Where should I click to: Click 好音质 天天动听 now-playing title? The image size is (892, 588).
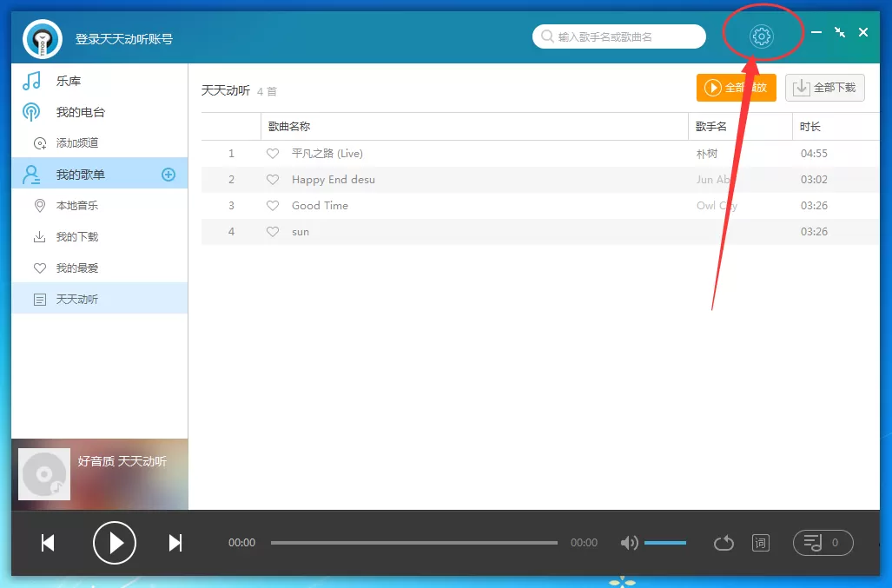tap(122, 461)
